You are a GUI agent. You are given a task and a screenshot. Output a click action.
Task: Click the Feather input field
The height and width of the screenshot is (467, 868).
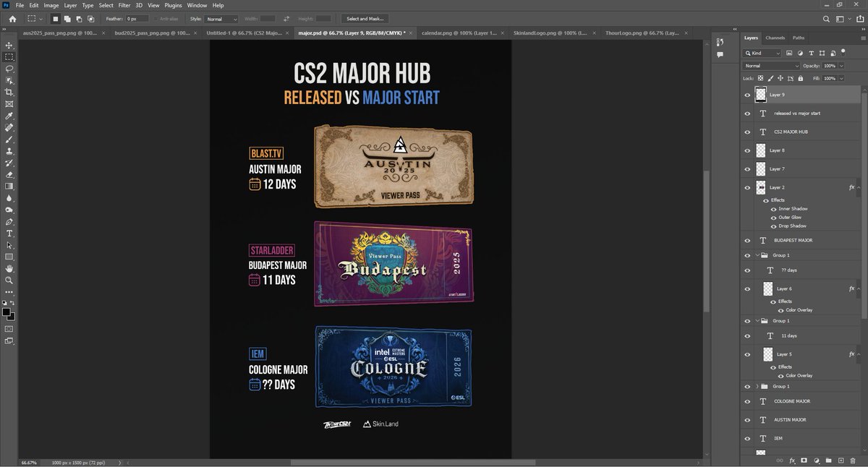click(x=137, y=19)
